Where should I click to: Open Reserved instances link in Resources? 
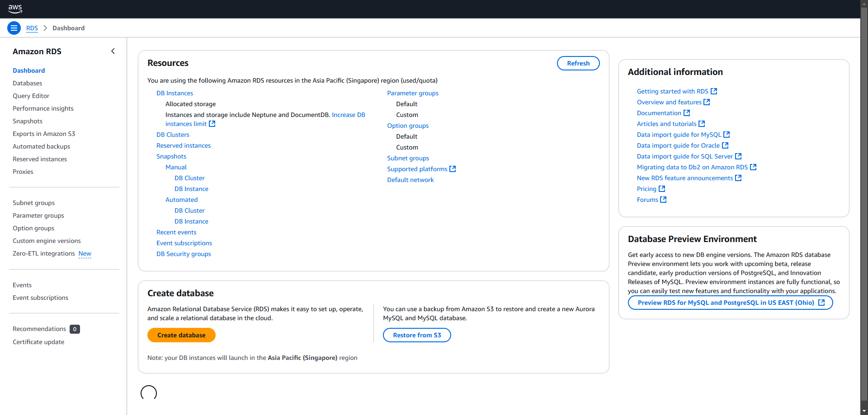tap(184, 145)
